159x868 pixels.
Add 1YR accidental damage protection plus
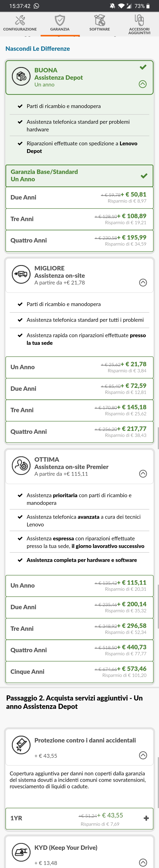click(146, 818)
